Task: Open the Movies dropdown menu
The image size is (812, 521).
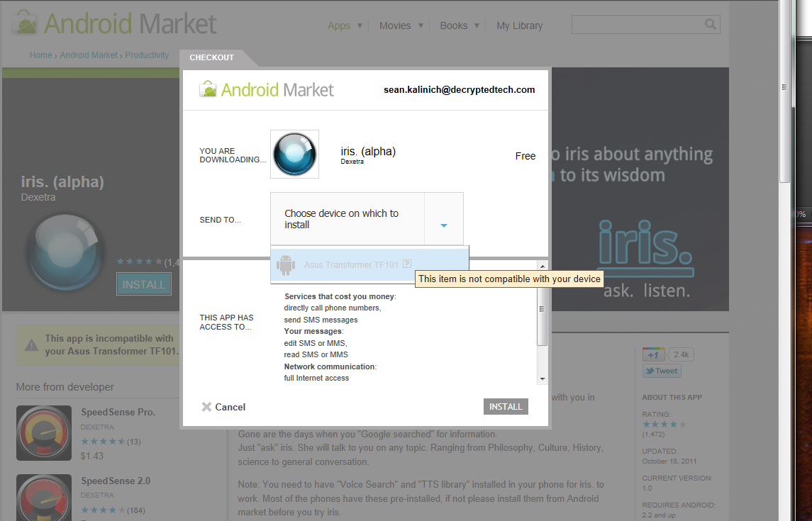Action: (x=401, y=26)
